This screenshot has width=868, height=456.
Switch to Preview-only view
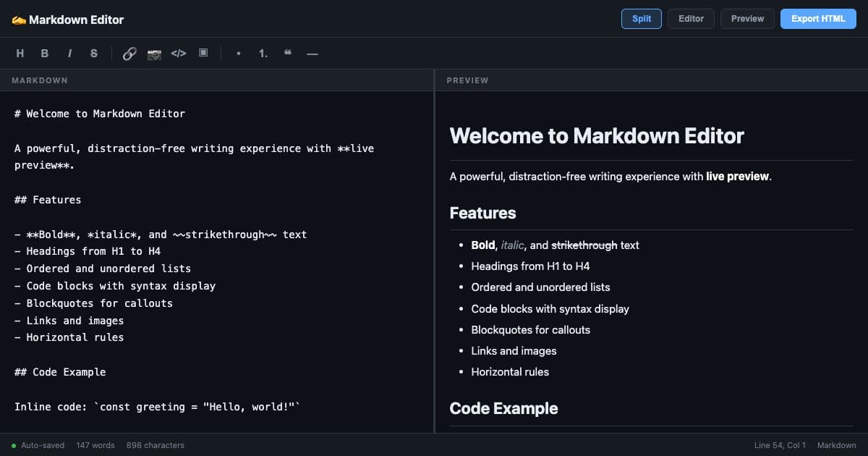747,19
